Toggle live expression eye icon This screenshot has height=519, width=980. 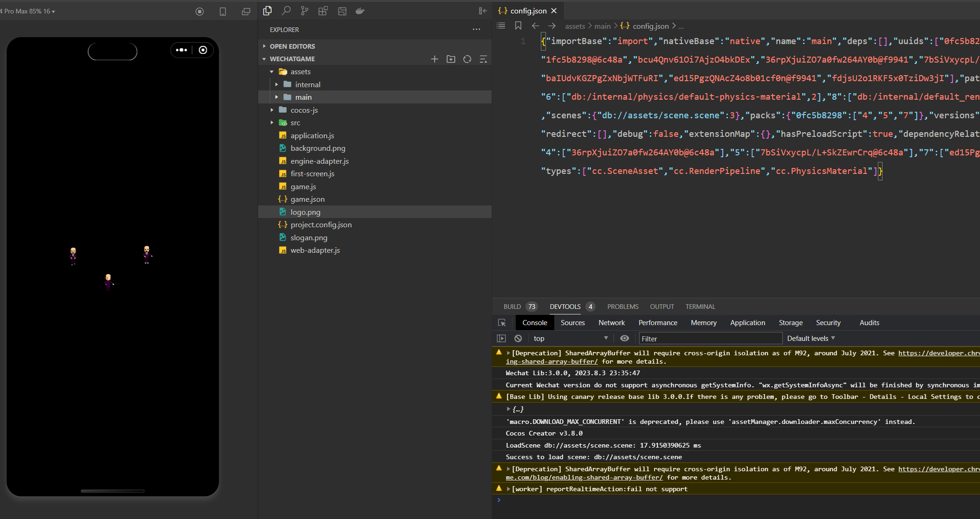pyautogui.click(x=624, y=339)
